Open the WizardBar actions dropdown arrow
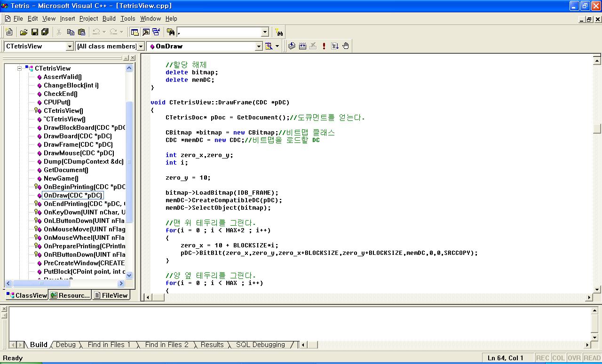602x364 pixels. pyautogui.click(x=277, y=46)
